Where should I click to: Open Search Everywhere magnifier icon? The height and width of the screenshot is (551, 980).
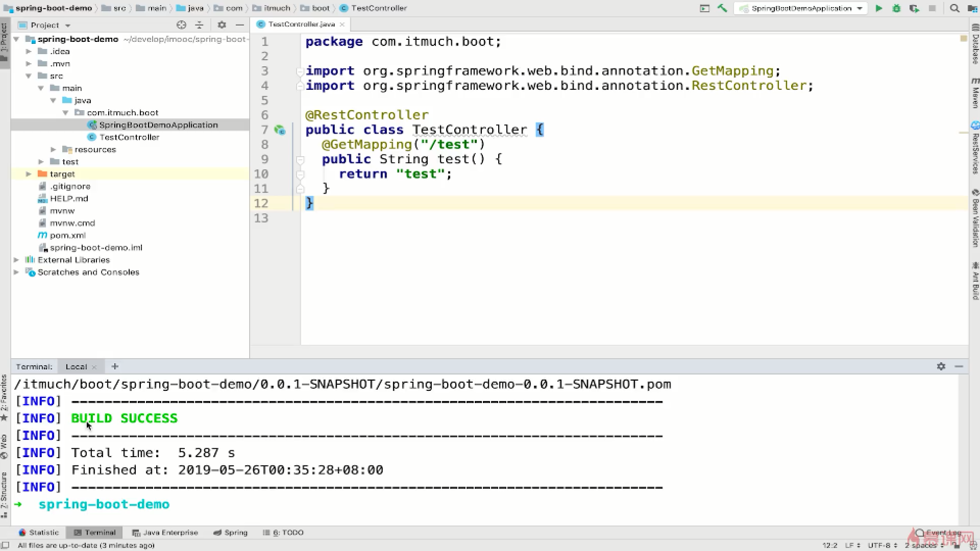pos(954,8)
